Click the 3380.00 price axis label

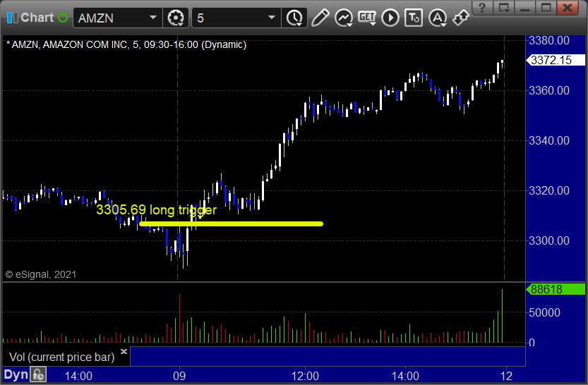point(549,40)
